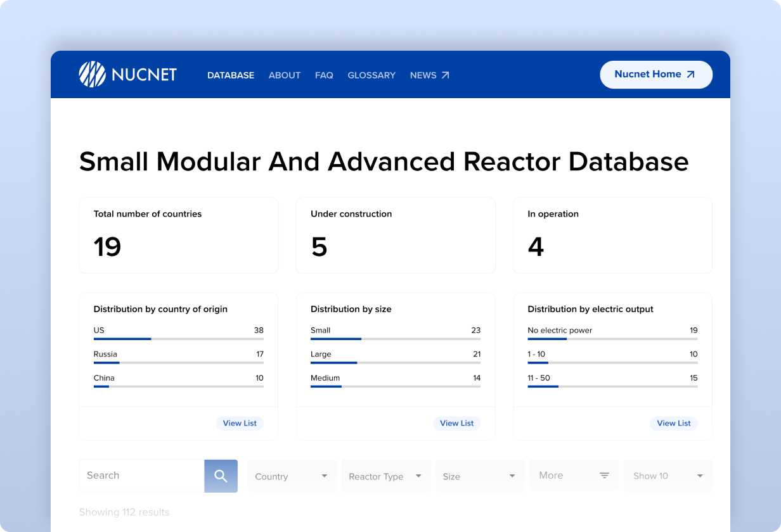Open the DATABASE nav item
Image resolution: width=781 pixels, height=532 pixels.
(x=231, y=75)
